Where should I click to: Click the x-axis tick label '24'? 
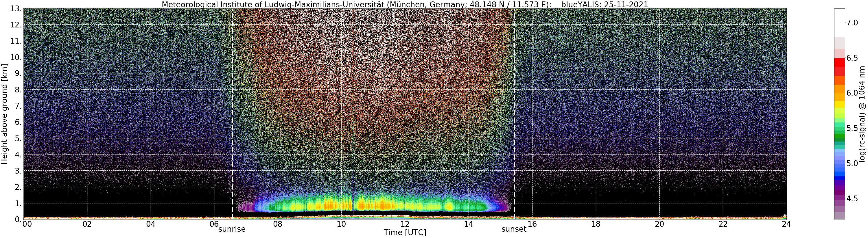[x=786, y=224]
